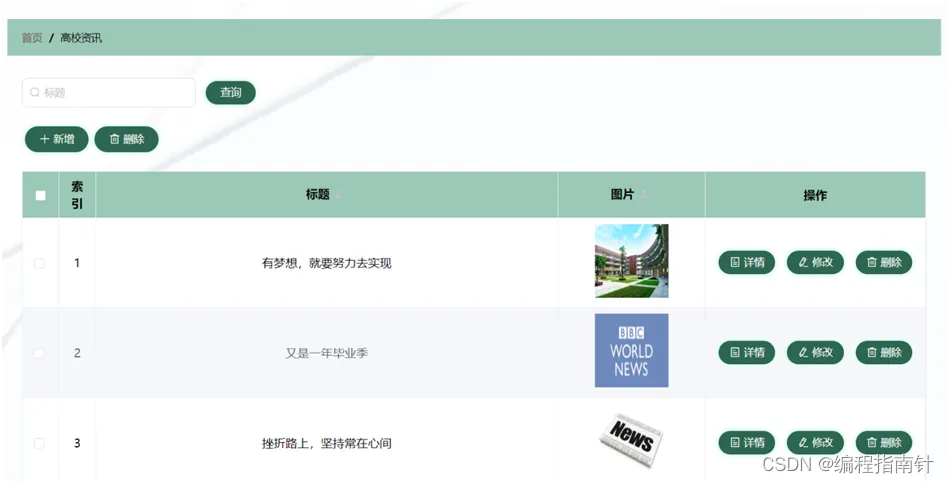The height and width of the screenshot is (483, 949).
Task: Click 修改 for 挫折路上，坚持常在心间
Action: 815,442
